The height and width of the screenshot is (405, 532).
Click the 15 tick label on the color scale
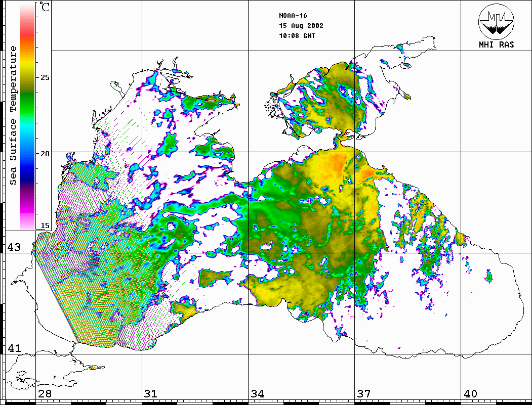pos(45,226)
